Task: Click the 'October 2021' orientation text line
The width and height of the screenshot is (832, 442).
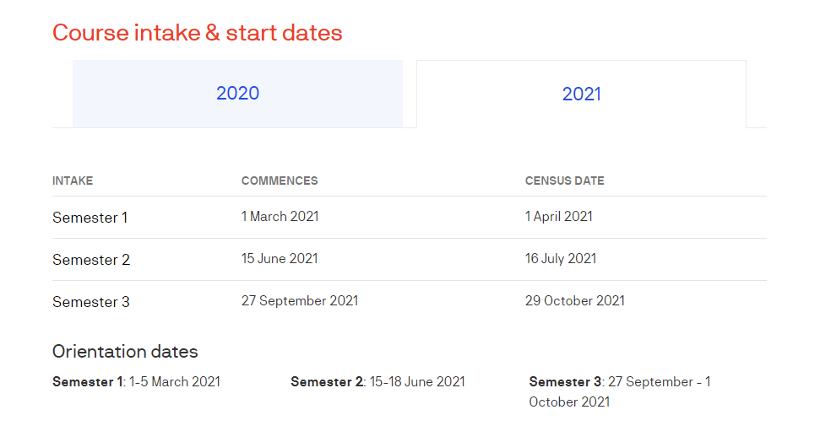Action: click(569, 402)
